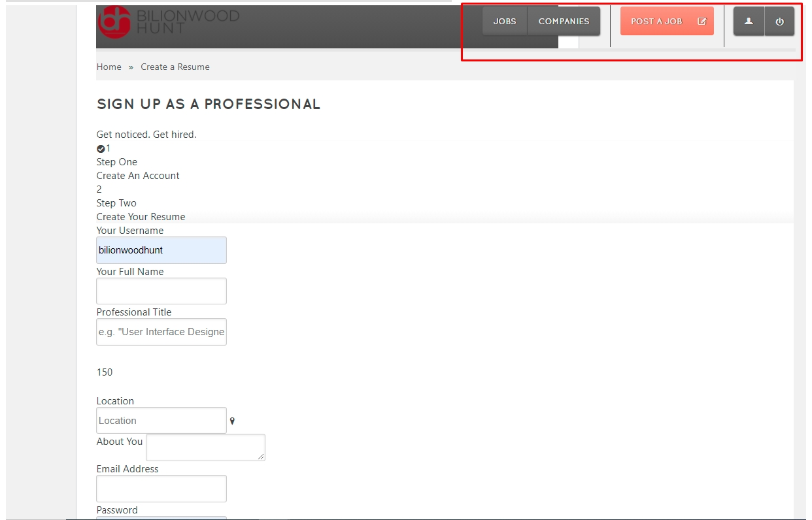Focus the About You text area
This screenshot has height=520, width=812.
(205, 447)
